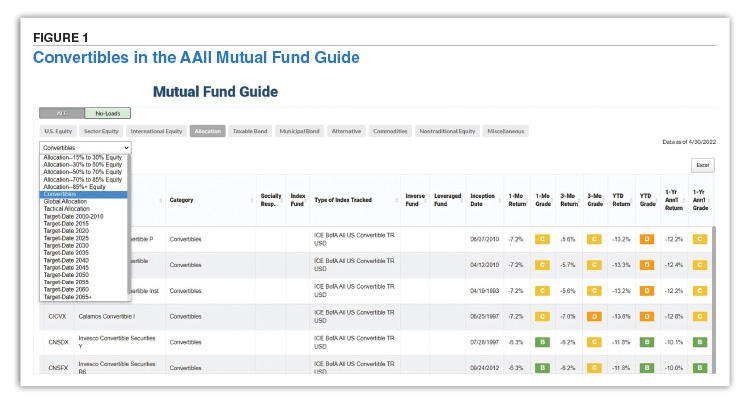Sort by Type of Index Tracked header
The image size is (750, 406).
click(x=355, y=200)
